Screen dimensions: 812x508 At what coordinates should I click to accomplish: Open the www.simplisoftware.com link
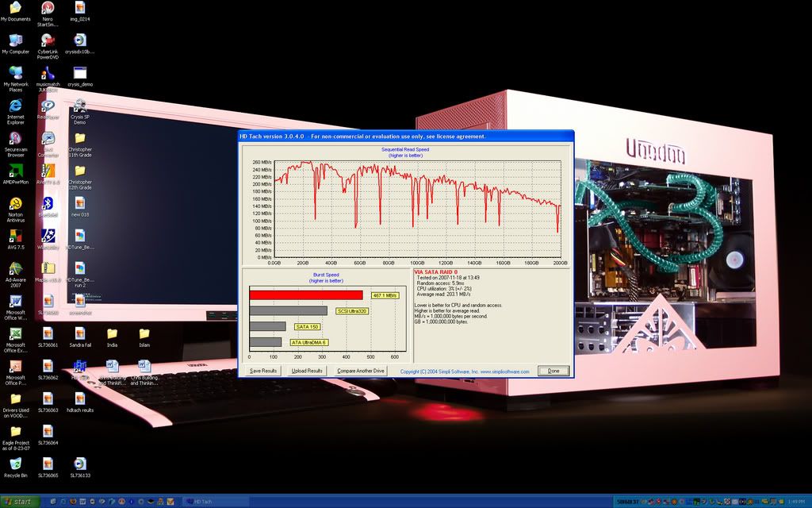tap(504, 371)
